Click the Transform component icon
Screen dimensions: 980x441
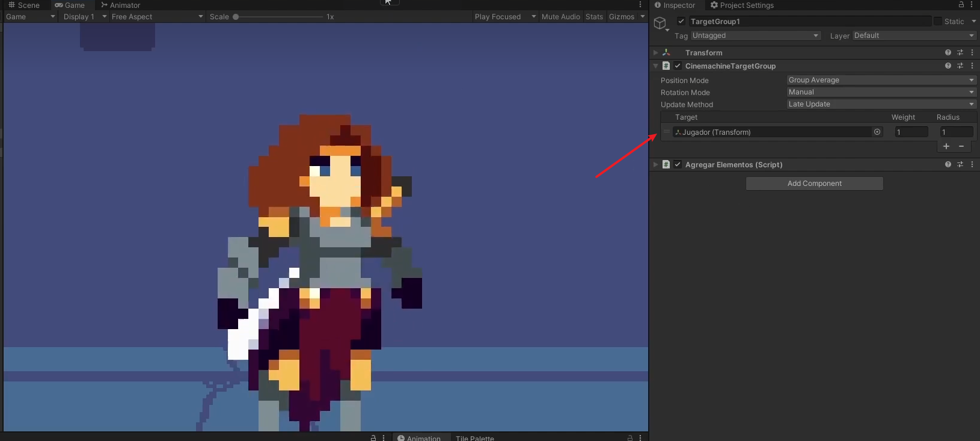point(666,52)
